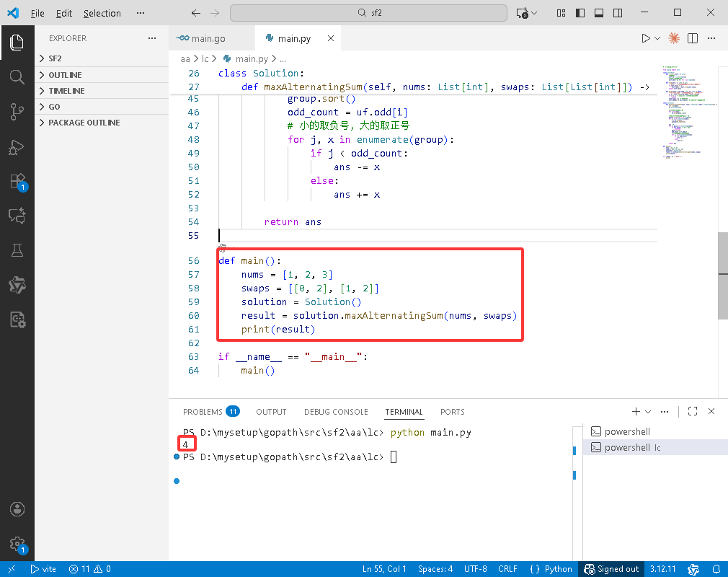The height and width of the screenshot is (577, 728).
Task: Expand the OUTLINE section
Action: coord(102,75)
